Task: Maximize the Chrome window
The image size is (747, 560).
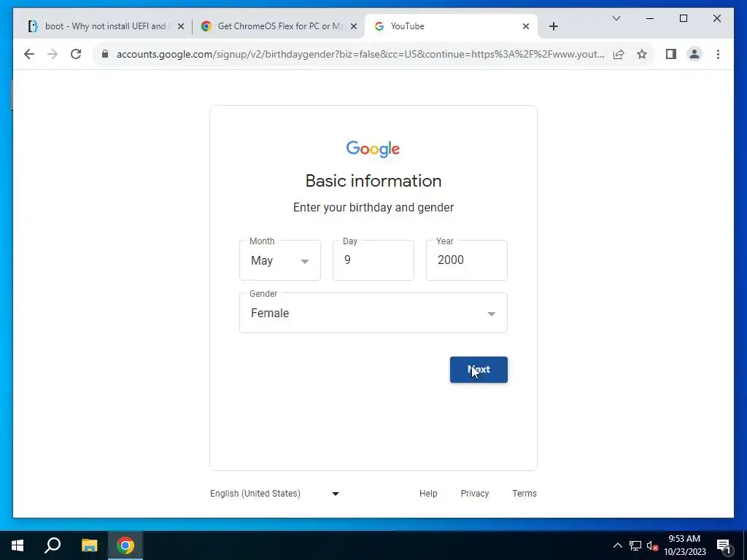Action: (684, 18)
